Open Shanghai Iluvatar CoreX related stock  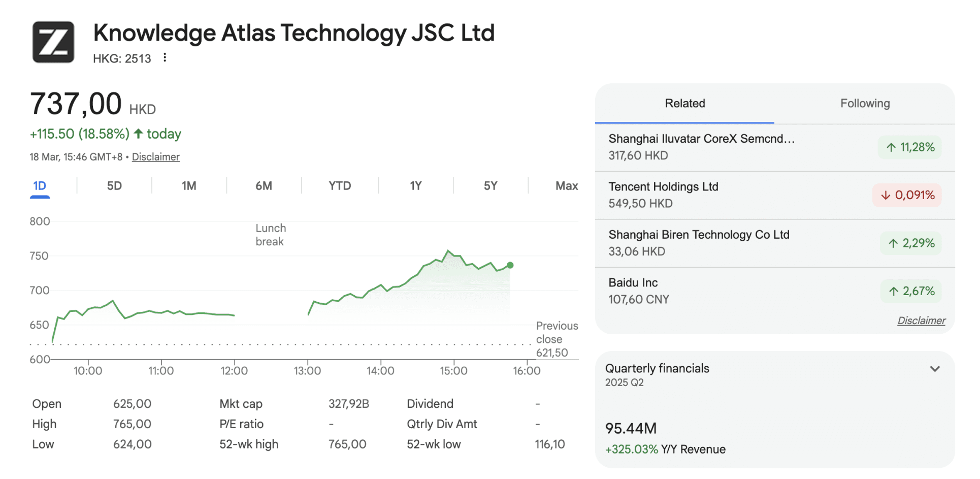pos(701,147)
